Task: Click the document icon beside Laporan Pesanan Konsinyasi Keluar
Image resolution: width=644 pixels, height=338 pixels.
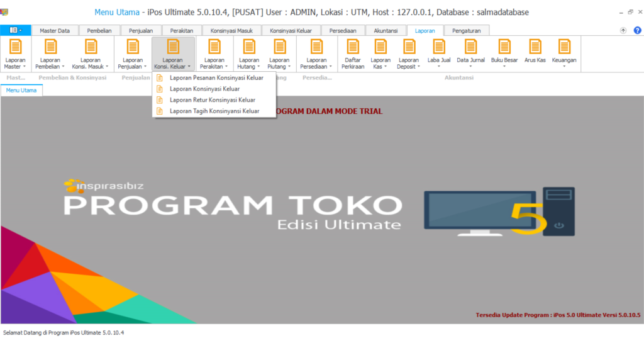Action: pyautogui.click(x=160, y=77)
